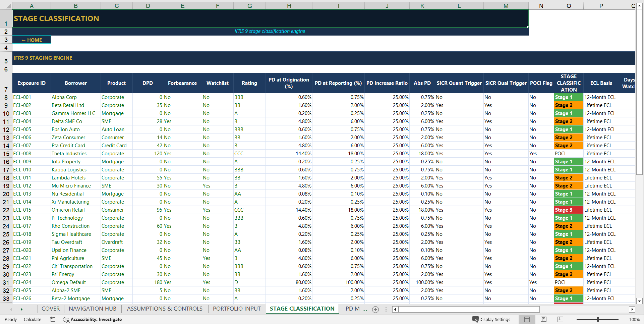
Task: Open the COVER sheet tab
Action: coord(51,309)
